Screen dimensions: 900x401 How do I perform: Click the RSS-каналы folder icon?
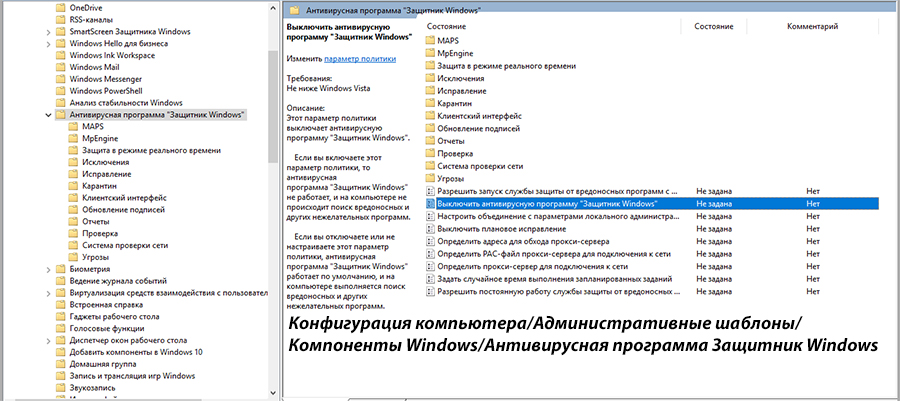[61, 20]
